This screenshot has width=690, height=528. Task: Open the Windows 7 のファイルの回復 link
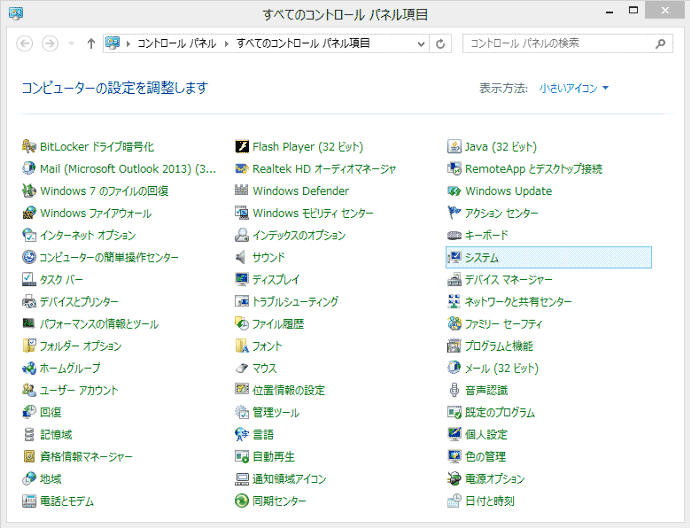click(104, 191)
